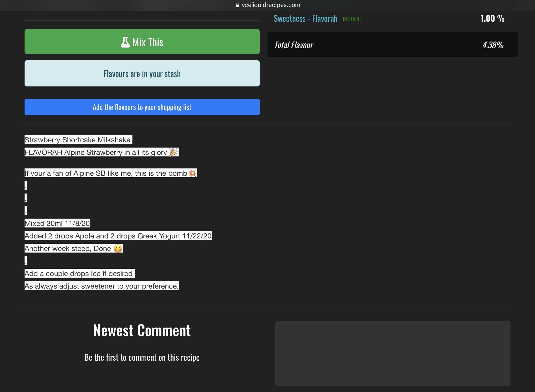
Task: Click the Add a couple drops Ice line
Action: tap(79, 273)
